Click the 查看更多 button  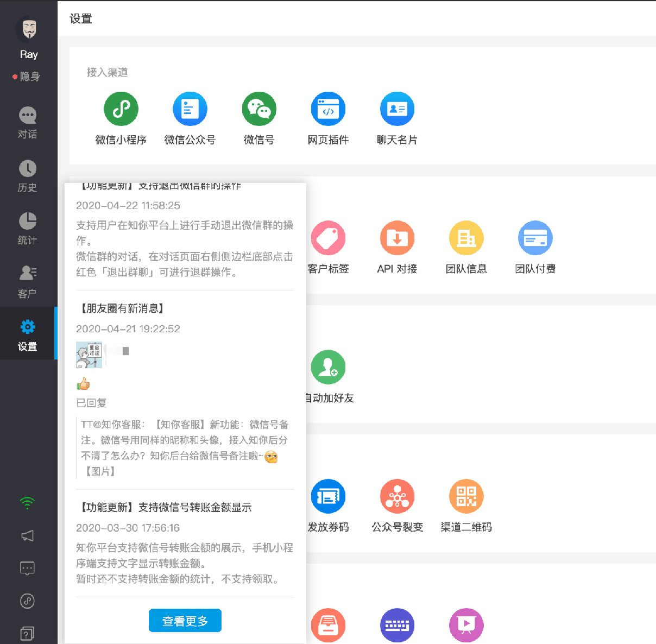coord(185,621)
